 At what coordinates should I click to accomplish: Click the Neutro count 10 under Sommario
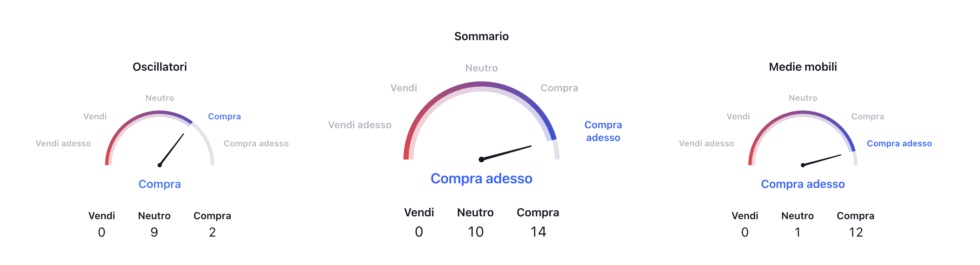(x=475, y=232)
